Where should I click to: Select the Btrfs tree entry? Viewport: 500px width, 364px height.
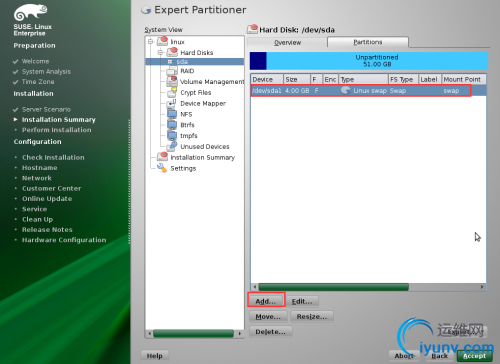[187, 125]
